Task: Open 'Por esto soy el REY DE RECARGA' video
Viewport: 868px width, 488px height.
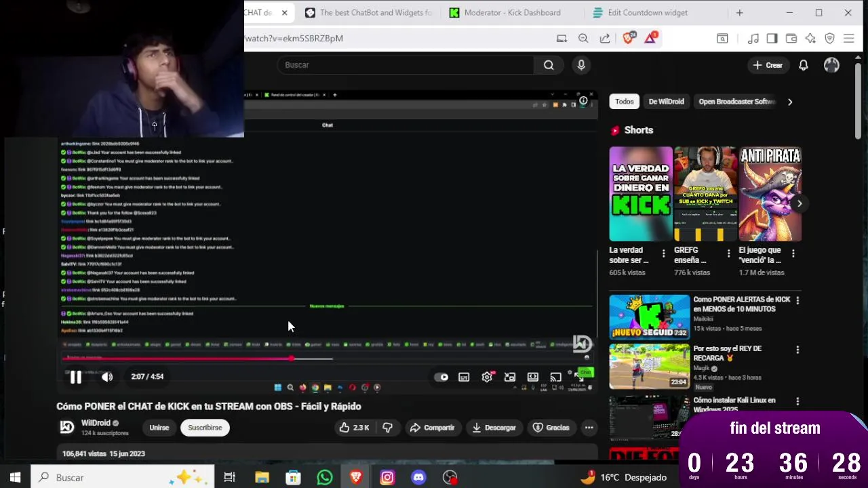Action: point(649,366)
